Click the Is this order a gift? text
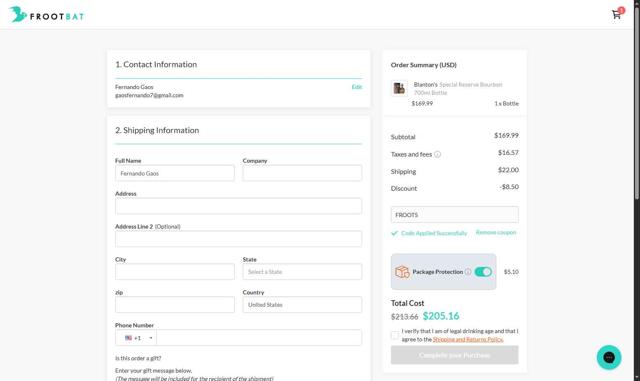640x381 pixels. (138, 359)
